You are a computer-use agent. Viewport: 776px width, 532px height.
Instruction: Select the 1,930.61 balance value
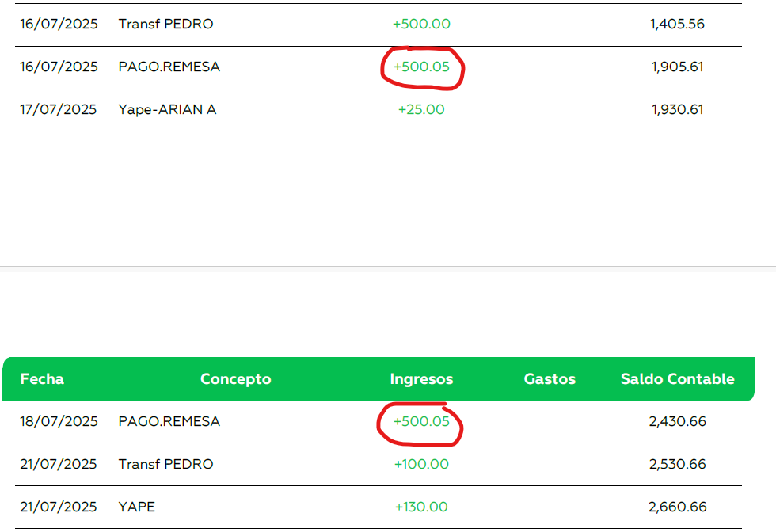[678, 110]
